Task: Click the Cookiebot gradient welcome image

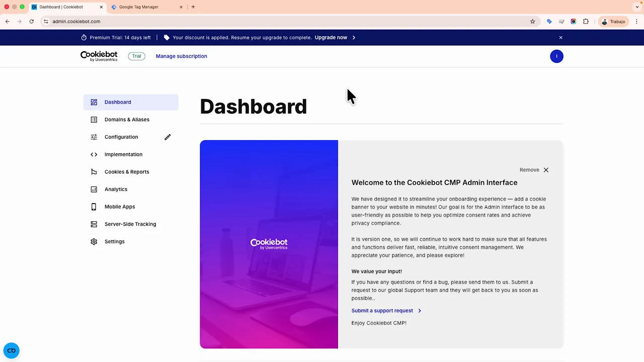Action: (269, 244)
